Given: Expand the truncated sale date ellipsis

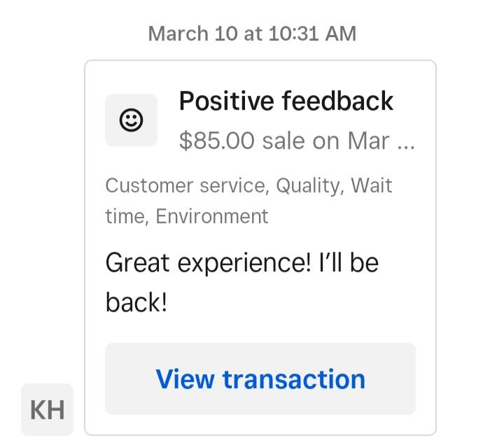Looking at the screenshot, I should pyautogui.click(x=406, y=147).
